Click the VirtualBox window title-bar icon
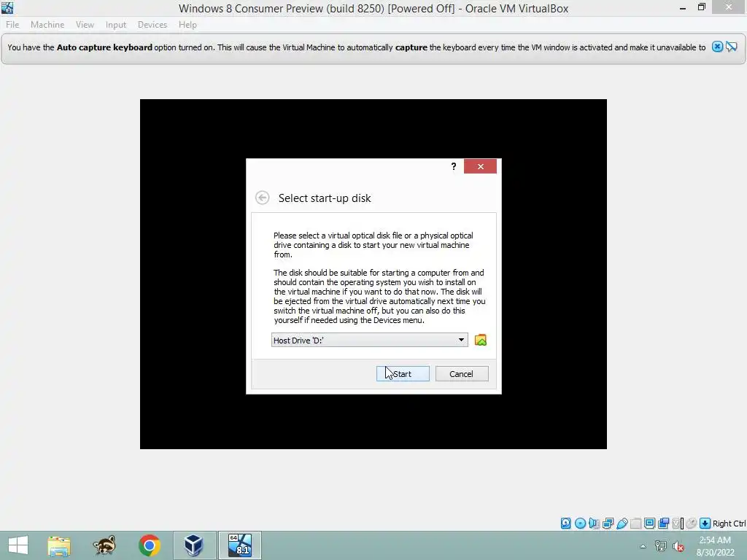 [7, 7]
